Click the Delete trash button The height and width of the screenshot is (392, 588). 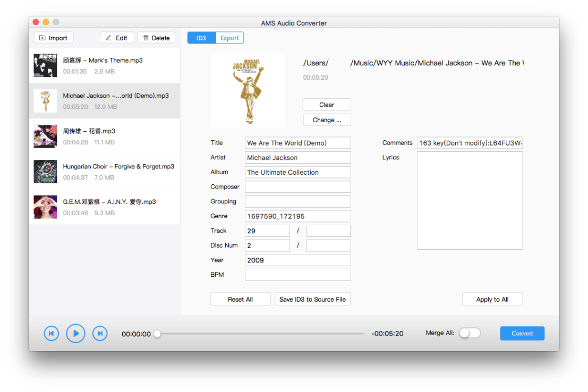(x=156, y=38)
